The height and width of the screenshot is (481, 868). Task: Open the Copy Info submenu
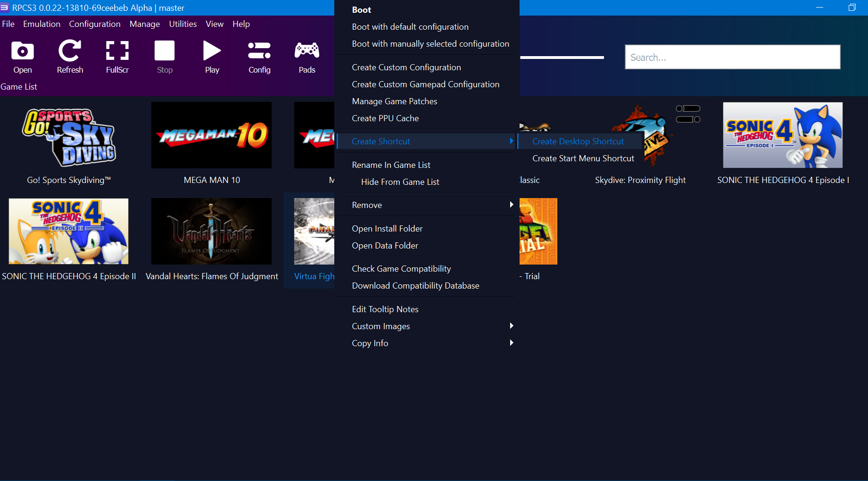tap(511, 343)
